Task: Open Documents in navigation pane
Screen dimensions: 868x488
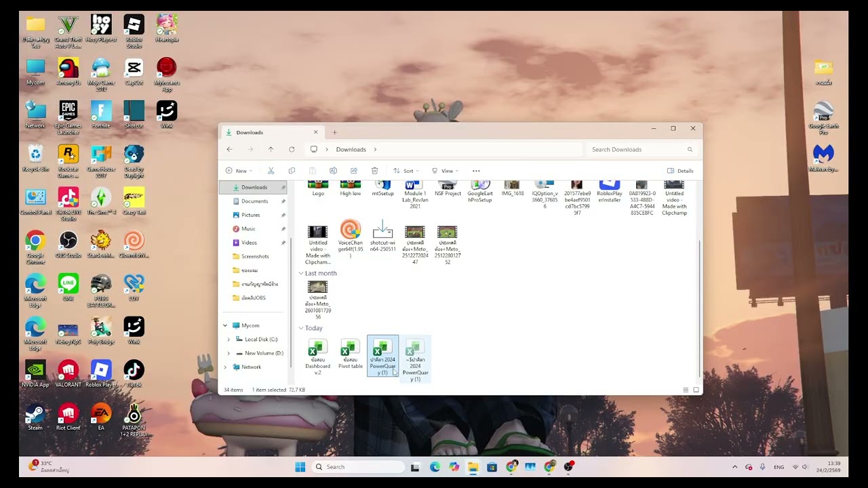Action: coord(254,201)
